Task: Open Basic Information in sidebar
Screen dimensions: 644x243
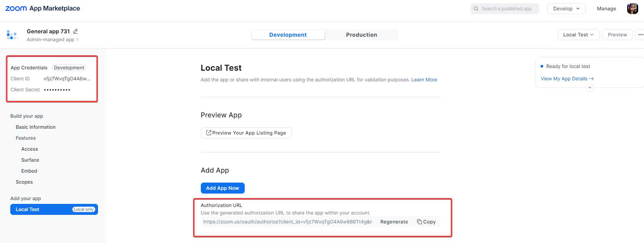Action: pyautogui.click(x=36, y=127)
